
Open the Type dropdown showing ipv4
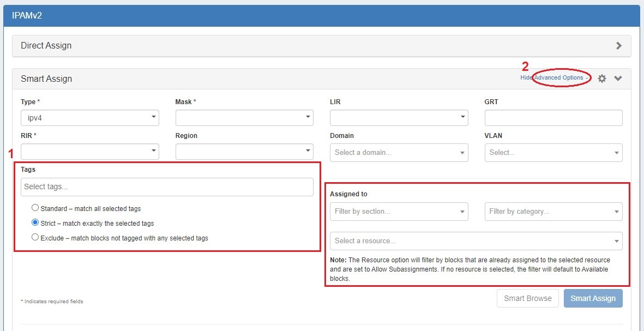click(90, 118)
